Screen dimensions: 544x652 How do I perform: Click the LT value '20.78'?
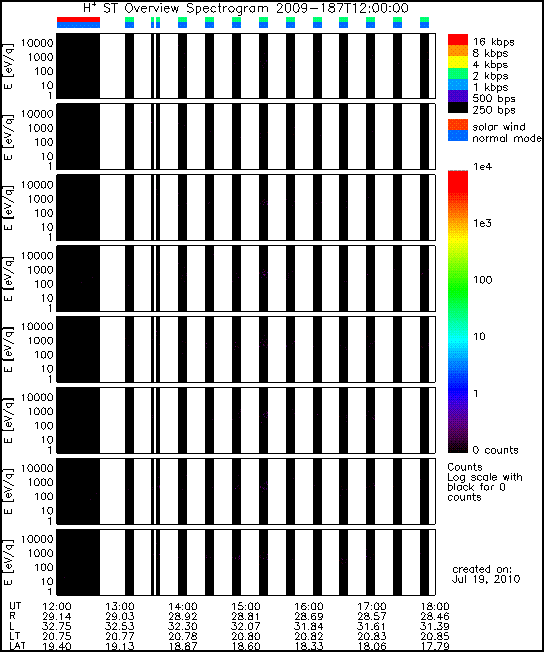click(x=183, y=636)
